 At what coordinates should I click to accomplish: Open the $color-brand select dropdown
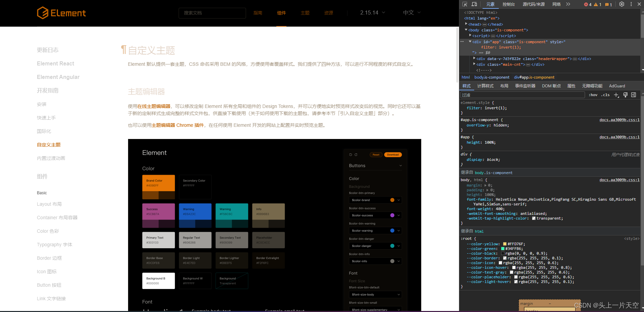pos(375,200)
